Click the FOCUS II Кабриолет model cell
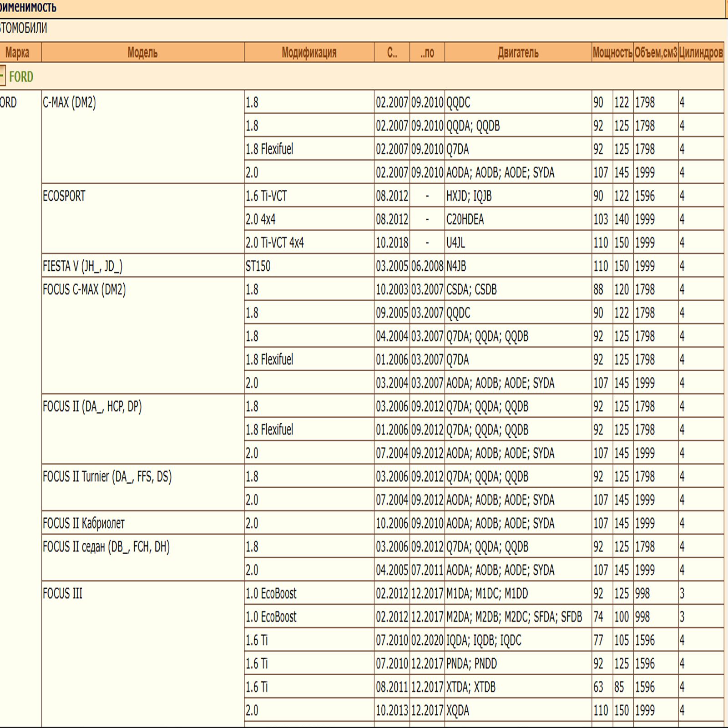This screenshot has width=728, height=728. (x=84, y=523)
